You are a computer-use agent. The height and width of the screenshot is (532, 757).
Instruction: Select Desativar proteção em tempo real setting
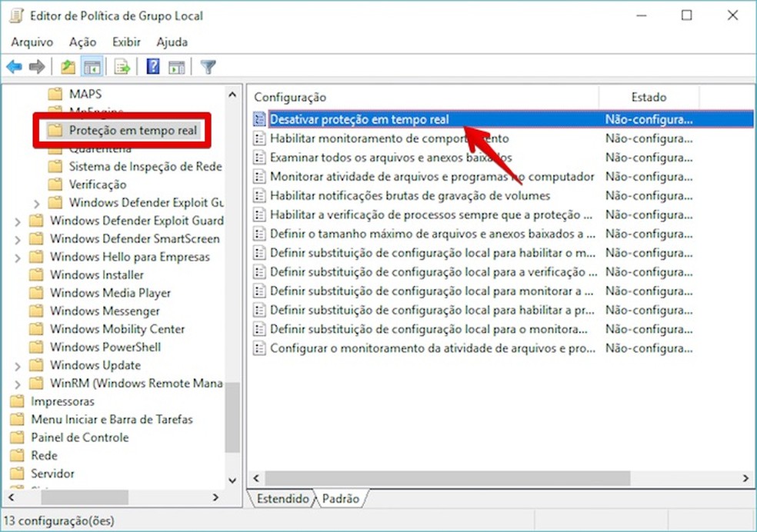click(359, 119)
